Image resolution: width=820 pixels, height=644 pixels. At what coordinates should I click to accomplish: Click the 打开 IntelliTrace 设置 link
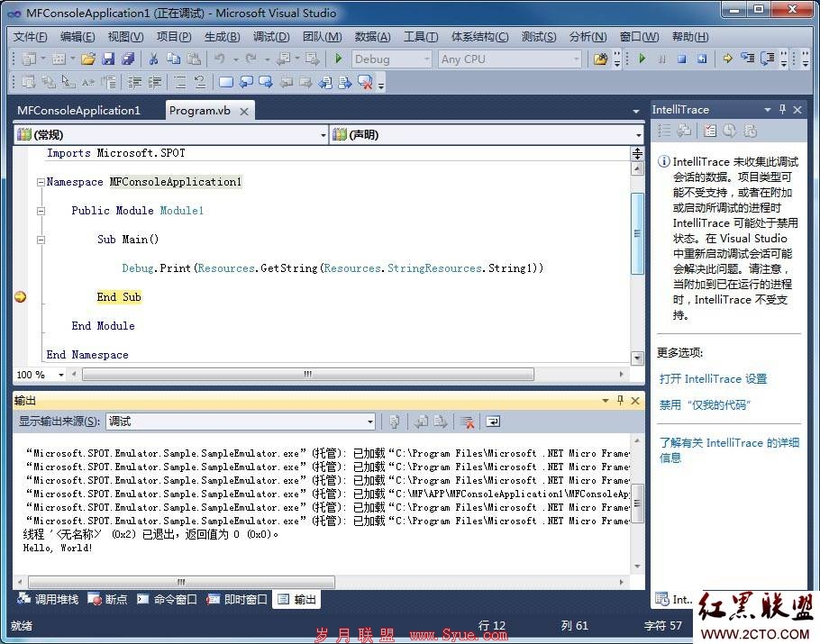coord(713,378)
